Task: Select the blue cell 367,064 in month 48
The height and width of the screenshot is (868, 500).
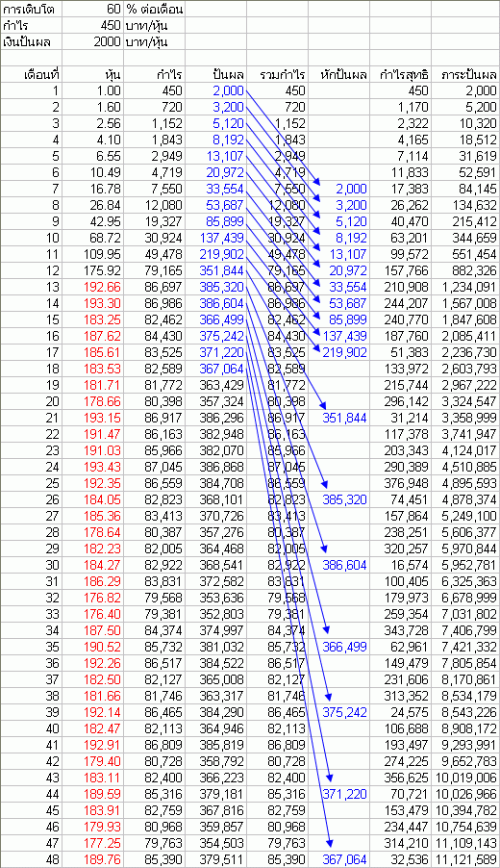Action: [x=338, y=859]
